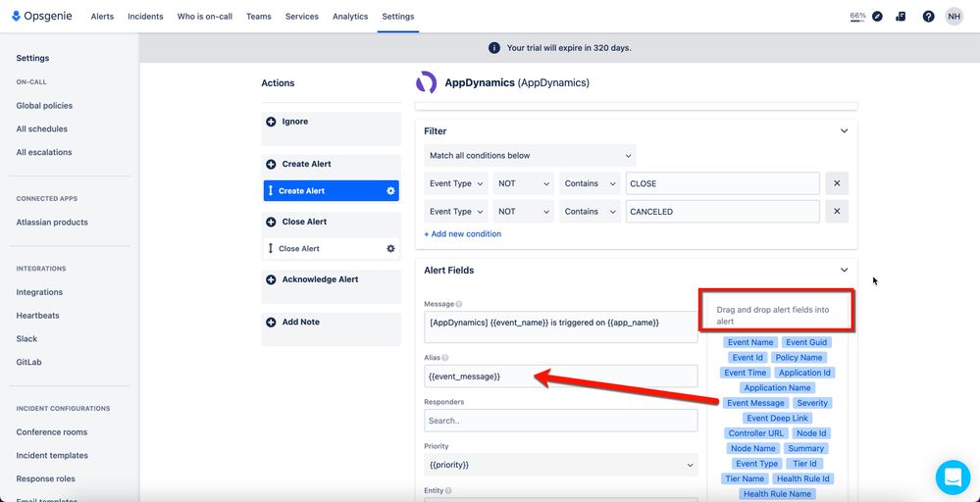Image resolution: width=980 pixels, height=502 pixels.
Task: Click the Responders search field
Action: (561, 421)
